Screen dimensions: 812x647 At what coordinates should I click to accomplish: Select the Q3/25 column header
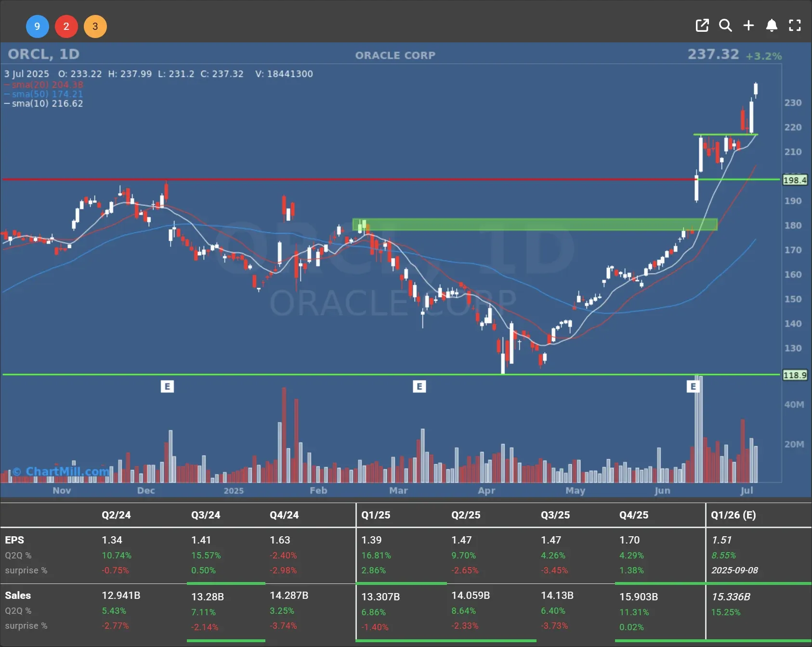555,515
